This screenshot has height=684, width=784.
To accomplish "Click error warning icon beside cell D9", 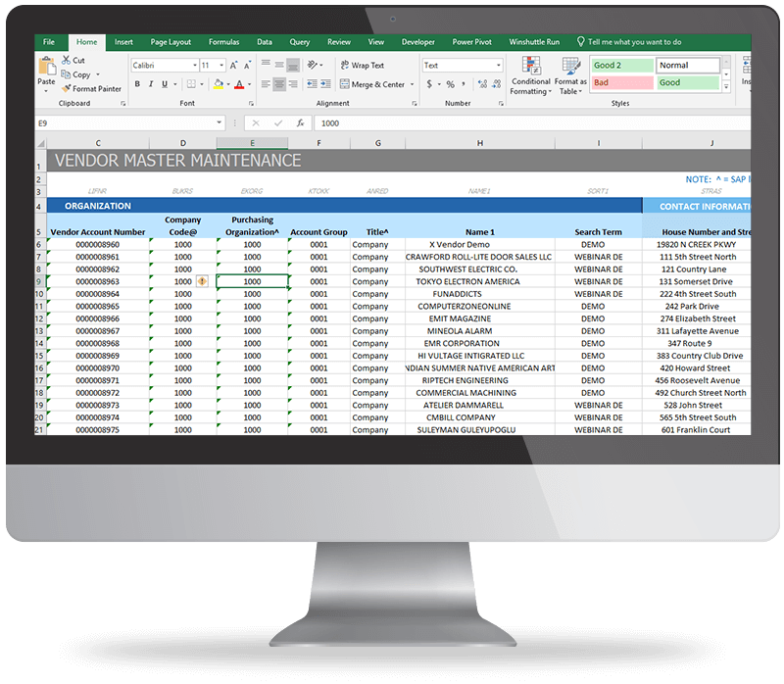I will tap(202, 281).
